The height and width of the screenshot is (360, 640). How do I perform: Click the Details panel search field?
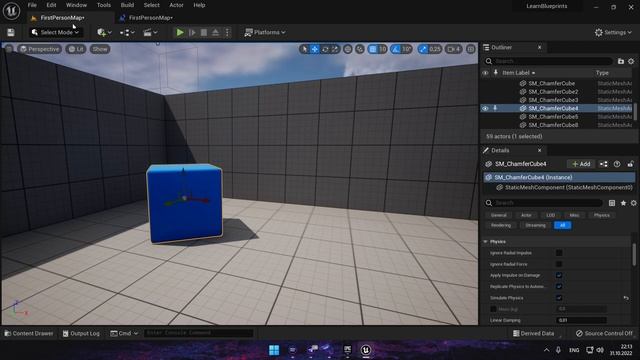coord(544,203)
